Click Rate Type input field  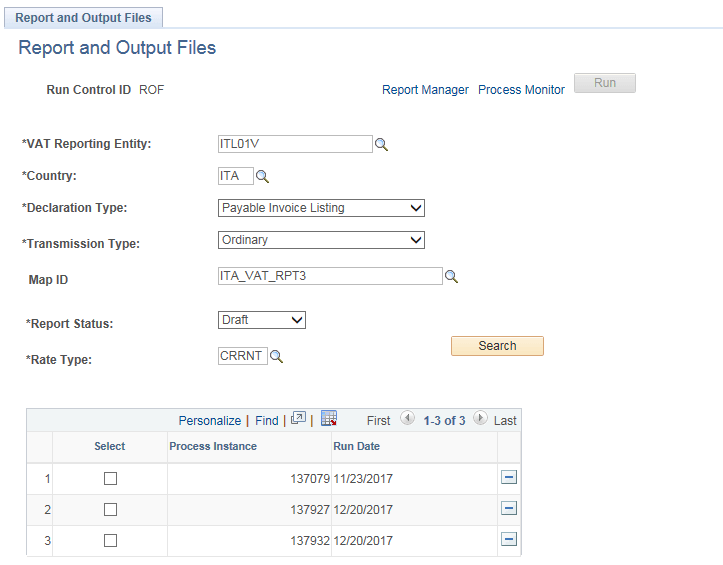(x=243, y=356)
